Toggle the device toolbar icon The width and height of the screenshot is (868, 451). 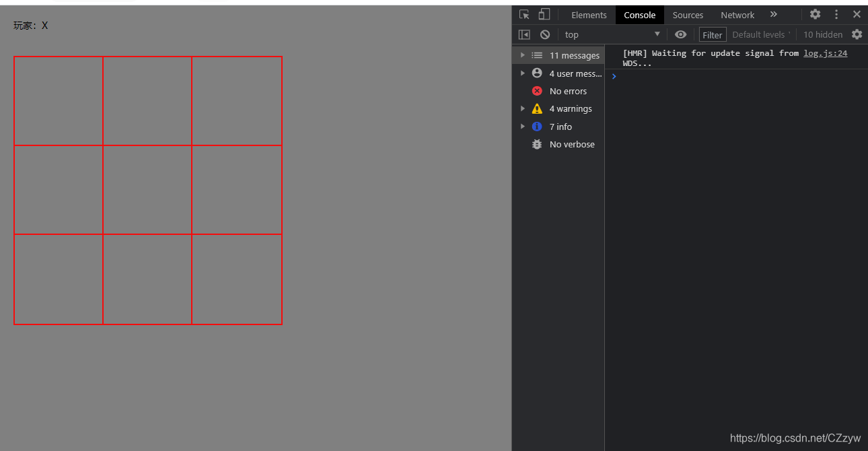click(x=544, y=14)
